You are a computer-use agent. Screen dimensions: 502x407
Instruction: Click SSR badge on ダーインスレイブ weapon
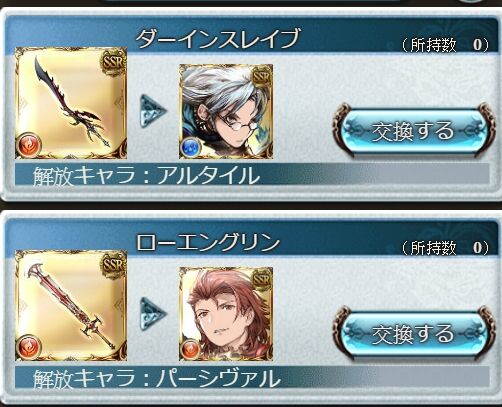(x=113, y=62)
